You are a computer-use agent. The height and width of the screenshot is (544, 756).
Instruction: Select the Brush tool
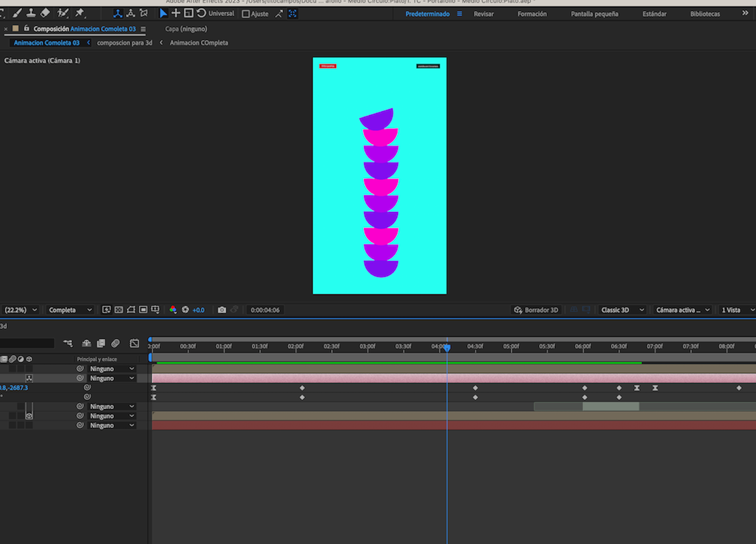point(17,13)
